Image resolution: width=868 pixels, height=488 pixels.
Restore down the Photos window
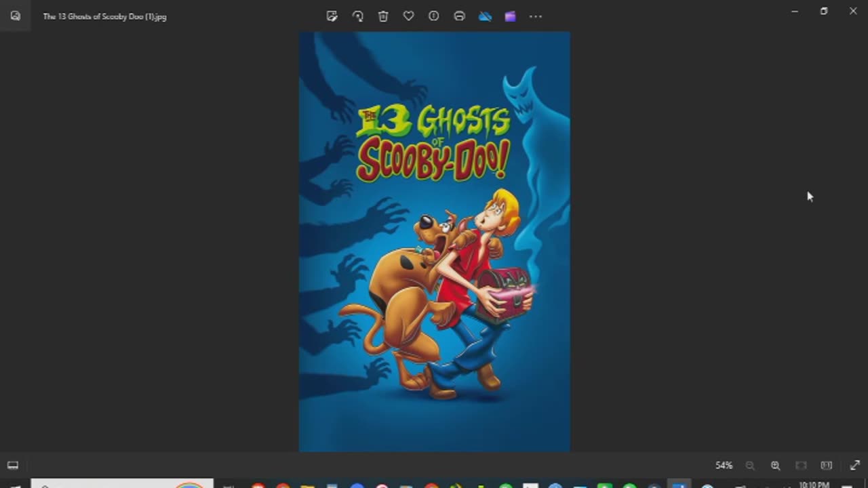[824, 12]
